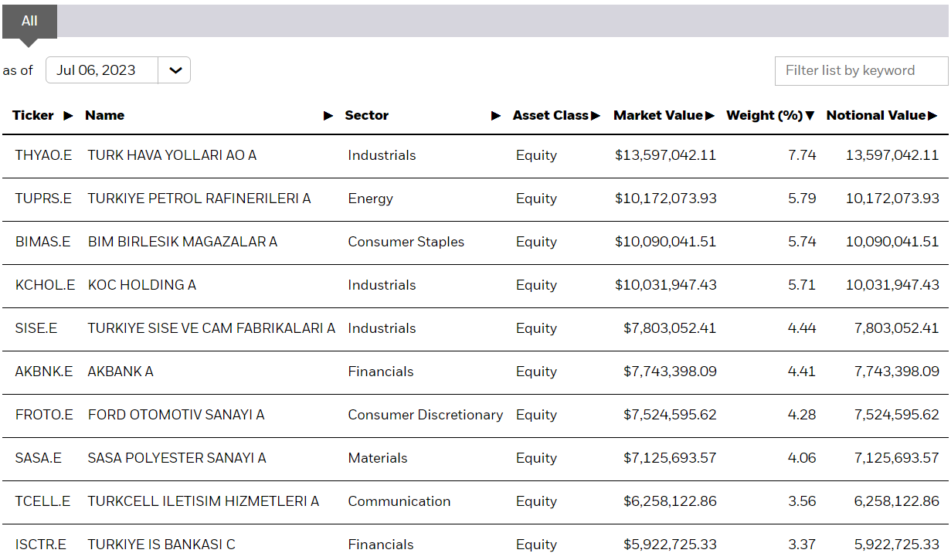Select ticker SASA.E
The width and height of the screenshot is (951, 560).
point(38,458)
